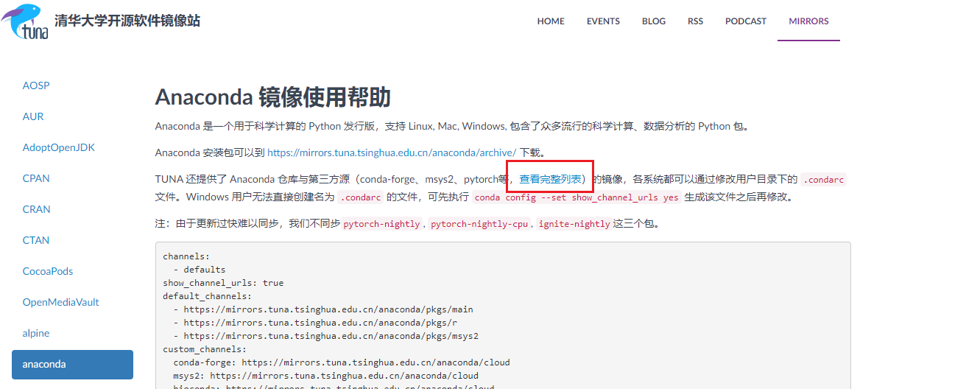Switch to the MIRRORS tab
This screenshot has width=980, height=389.
(x=808, y=21)
